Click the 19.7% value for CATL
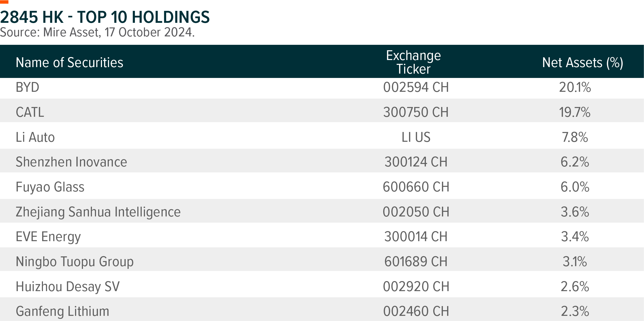Image resolution: width=644 pixels, height=321 pixels. click(575, 112)
